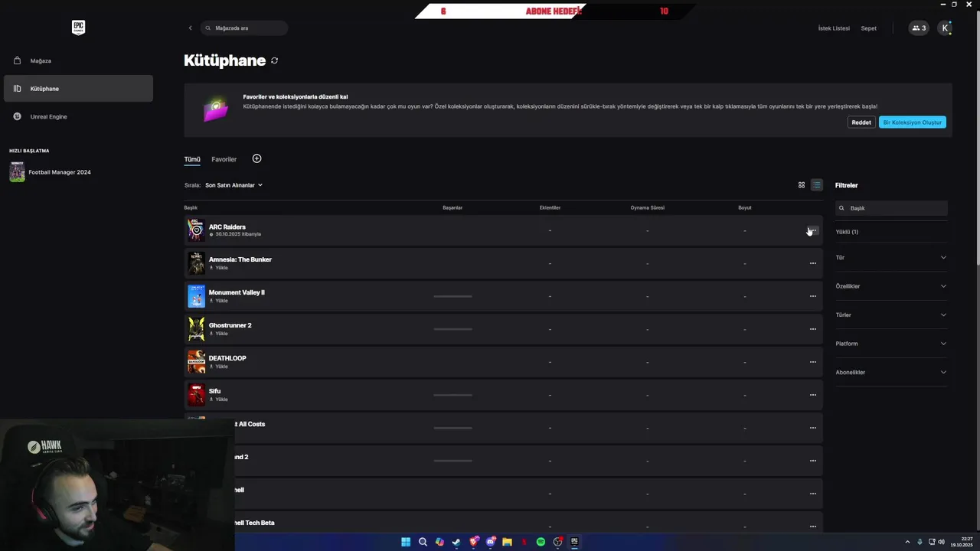This screenshot has height=551, width=980.
Task: Open the K profile avatar menu
Action: [x=946, y=28]
